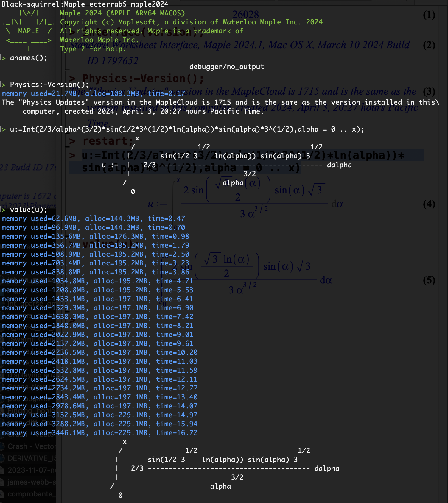Click the memory line with used=838.8MB
Screen dimensions: 448x503
coord(95,272)
